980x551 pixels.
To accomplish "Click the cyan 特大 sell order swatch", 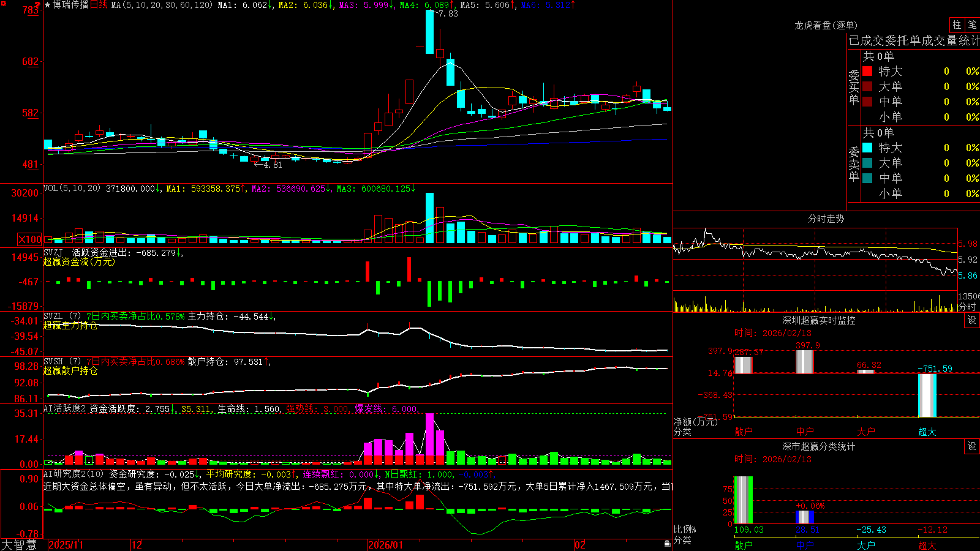I will click(867, 148).
